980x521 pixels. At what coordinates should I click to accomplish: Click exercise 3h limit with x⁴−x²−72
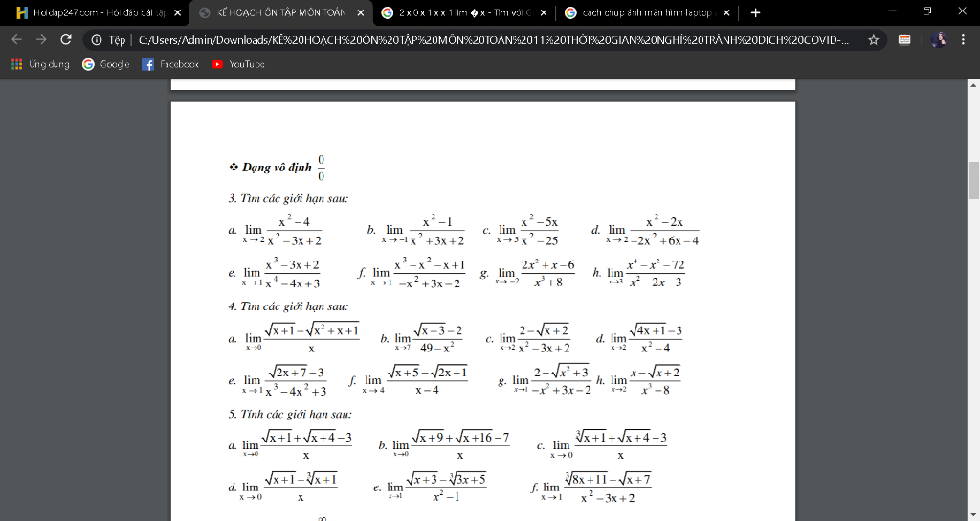(646, 273)
